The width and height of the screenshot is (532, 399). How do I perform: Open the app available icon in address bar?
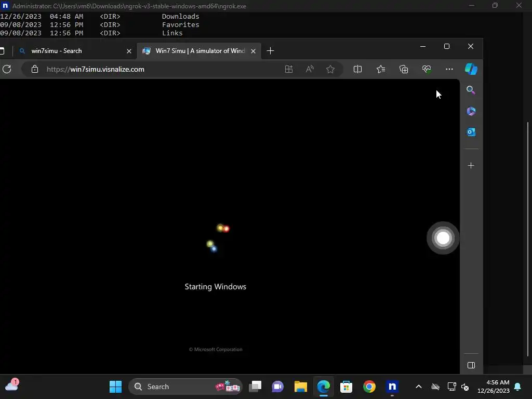point(289,69)
